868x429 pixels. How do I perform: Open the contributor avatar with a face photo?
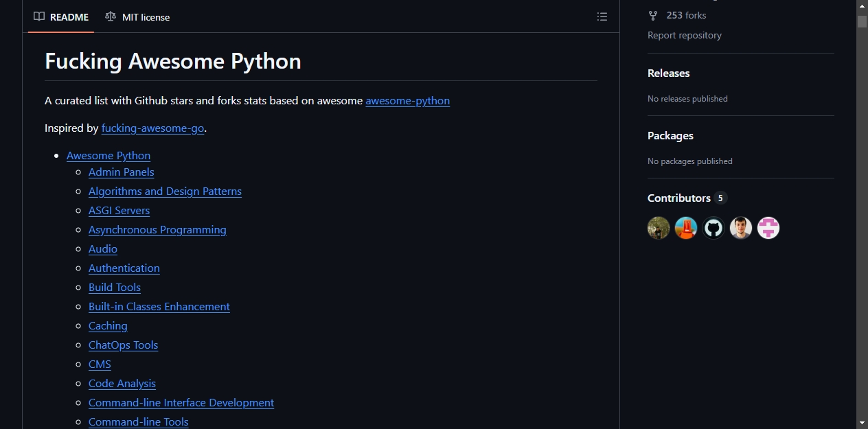pos(741,228)
